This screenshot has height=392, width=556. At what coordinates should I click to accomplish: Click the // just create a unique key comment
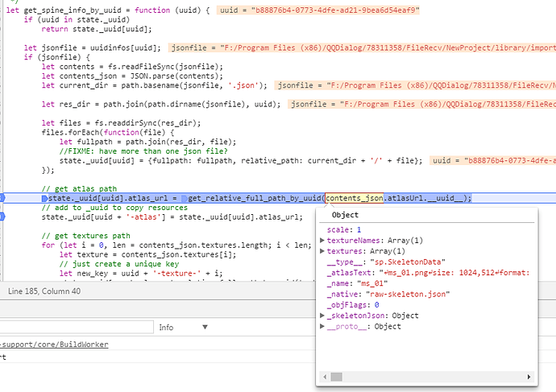click(119, 264)
